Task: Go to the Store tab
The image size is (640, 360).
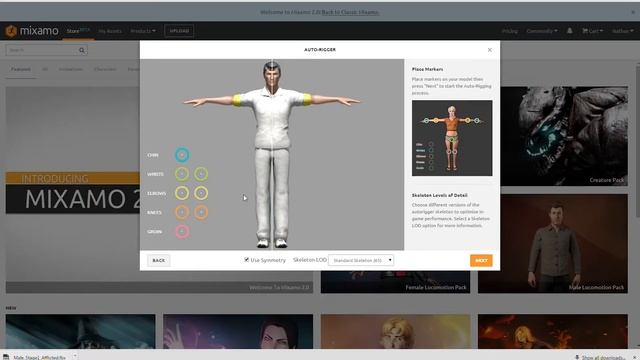Action: pos(78,31)
